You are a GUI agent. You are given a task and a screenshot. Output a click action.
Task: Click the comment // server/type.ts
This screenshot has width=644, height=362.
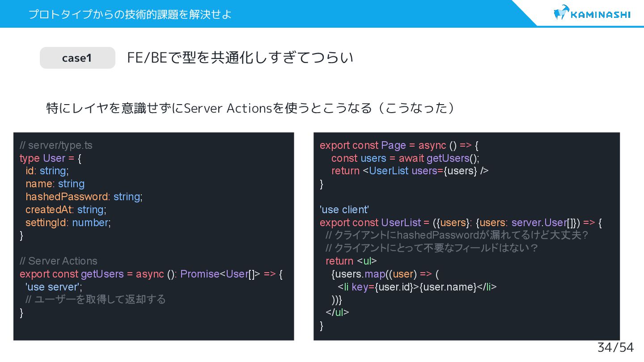point(56,145)
